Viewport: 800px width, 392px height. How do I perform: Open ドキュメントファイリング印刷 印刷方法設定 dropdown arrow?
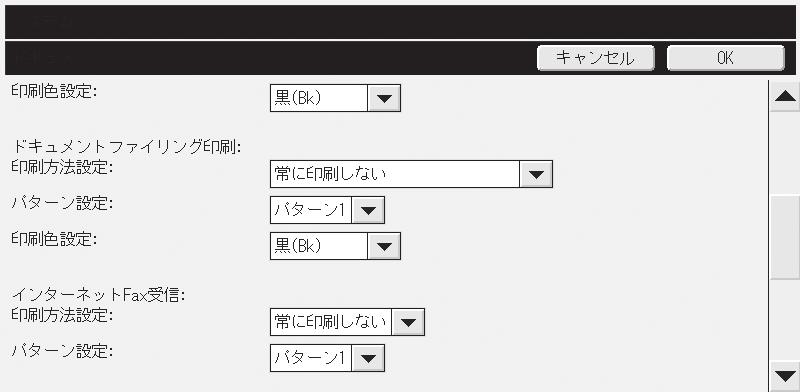[536, 174]
